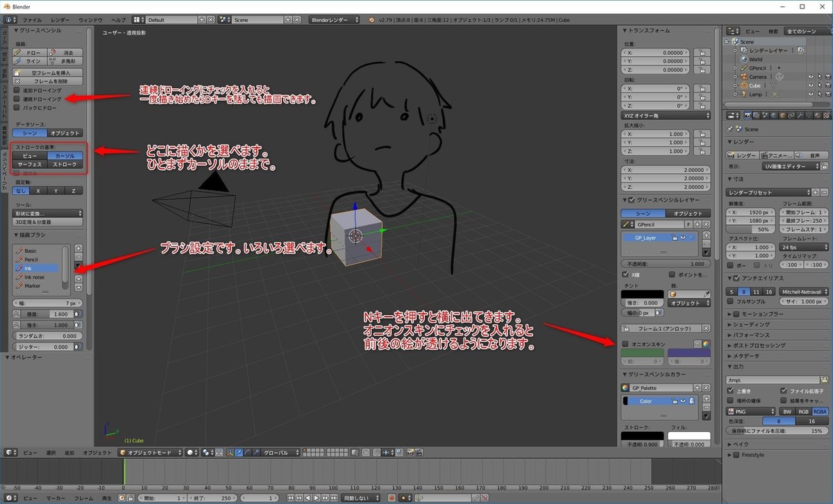Open the Help (ヘルプ) menu
This screenshot has width=833, height=504.
click(x=119, y=20)
